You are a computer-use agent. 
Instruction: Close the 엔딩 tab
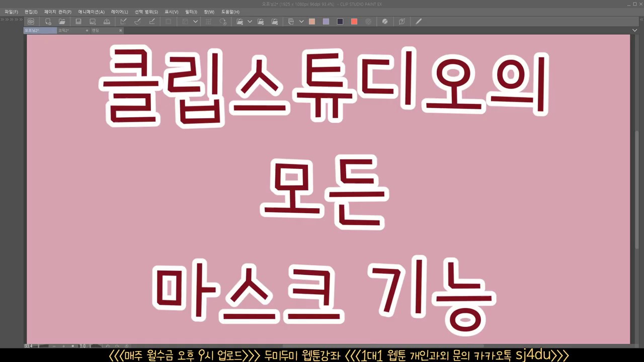pos(121,31)
